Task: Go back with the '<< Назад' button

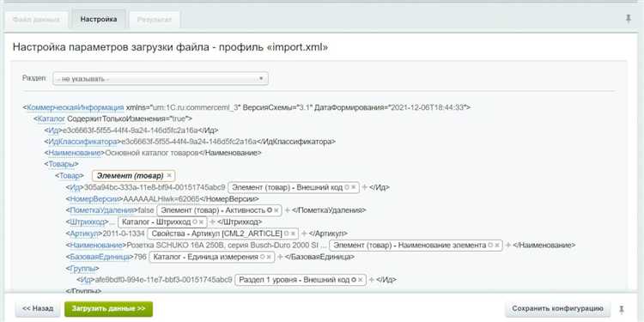Action: (x=38, y=309)
